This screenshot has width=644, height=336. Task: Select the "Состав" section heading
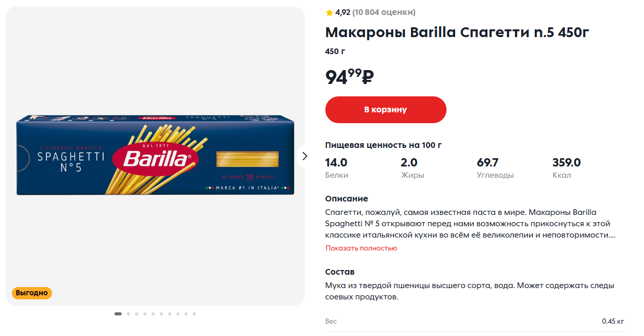click(340, 272)
